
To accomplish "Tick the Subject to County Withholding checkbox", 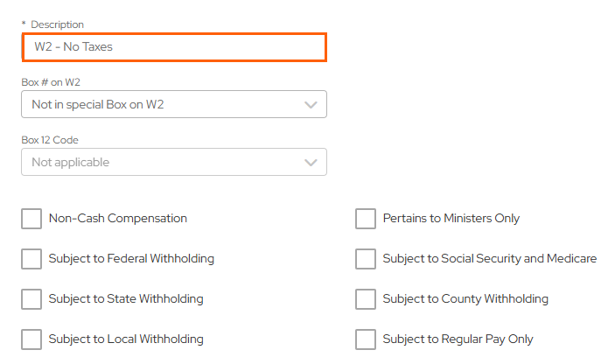I will (x=366, y=299).
